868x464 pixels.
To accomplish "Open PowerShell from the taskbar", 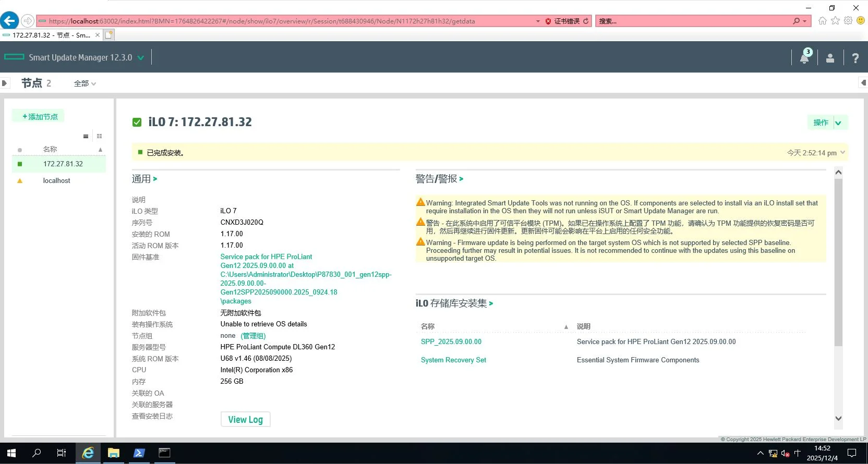I will (x=139, y=453).
